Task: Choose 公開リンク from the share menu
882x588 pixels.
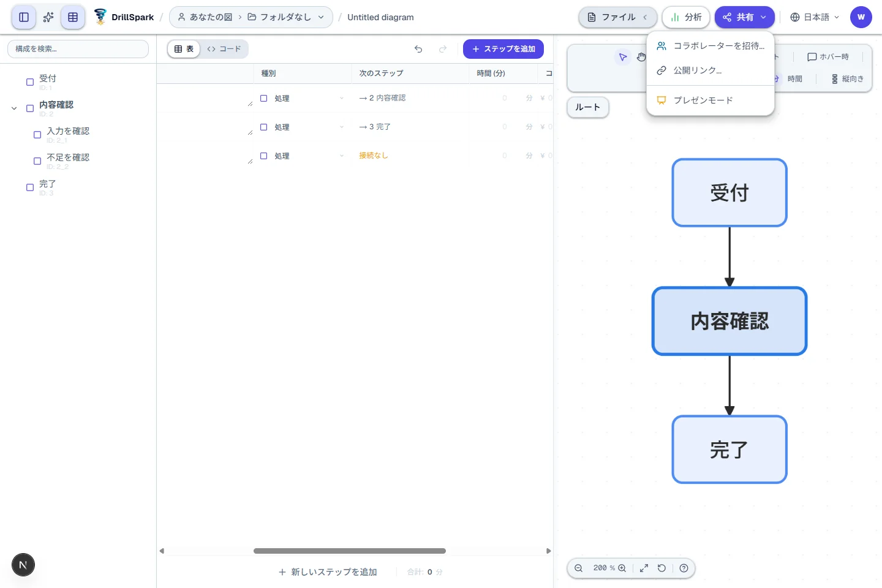Action: [x=710, y=70]
